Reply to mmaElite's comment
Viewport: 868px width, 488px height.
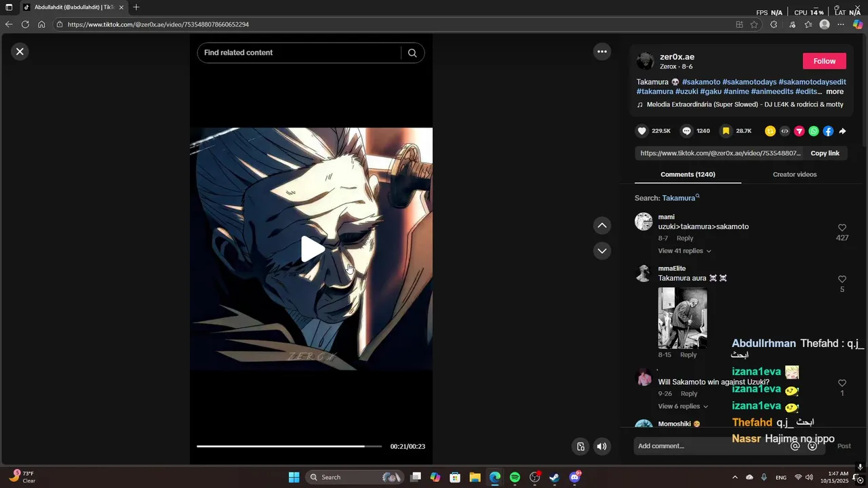click(688, 354)
